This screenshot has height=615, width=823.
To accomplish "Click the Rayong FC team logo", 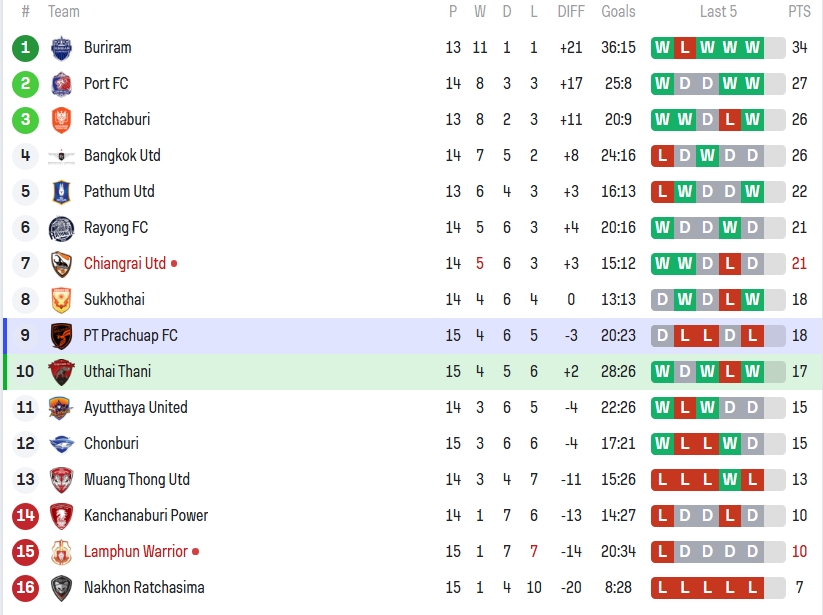I will (61, 228).
